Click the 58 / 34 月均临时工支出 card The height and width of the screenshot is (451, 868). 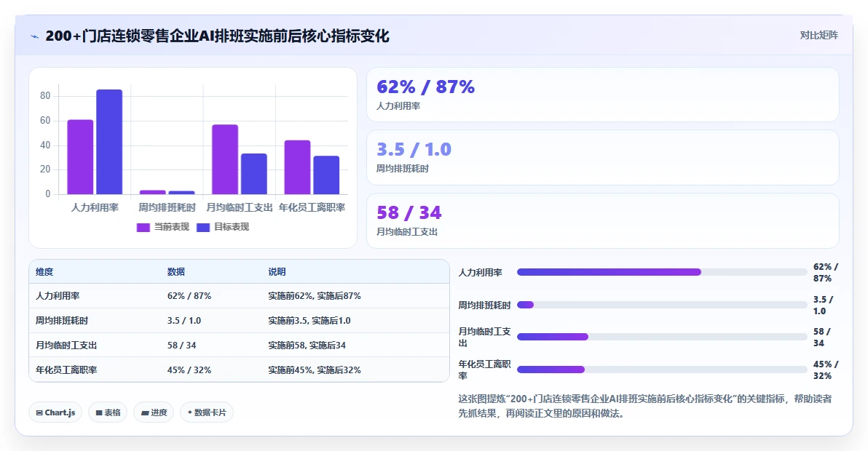[x=603, y=220]
